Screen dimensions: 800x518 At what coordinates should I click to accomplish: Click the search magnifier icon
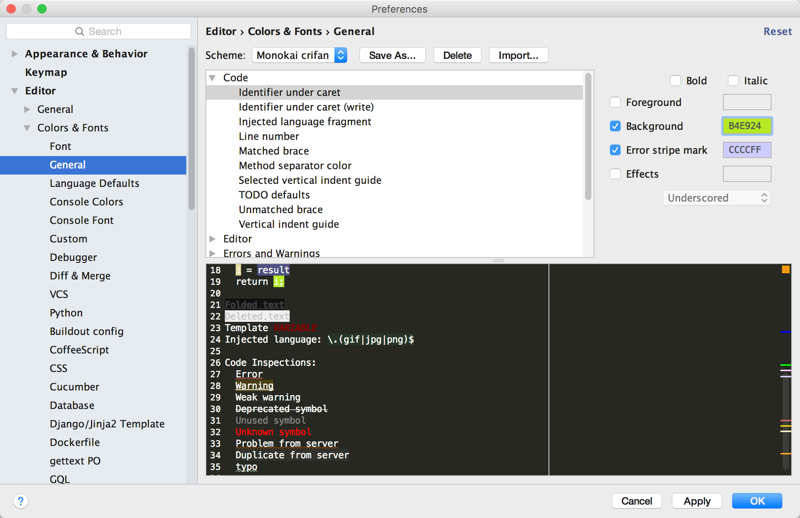point(80,32)
